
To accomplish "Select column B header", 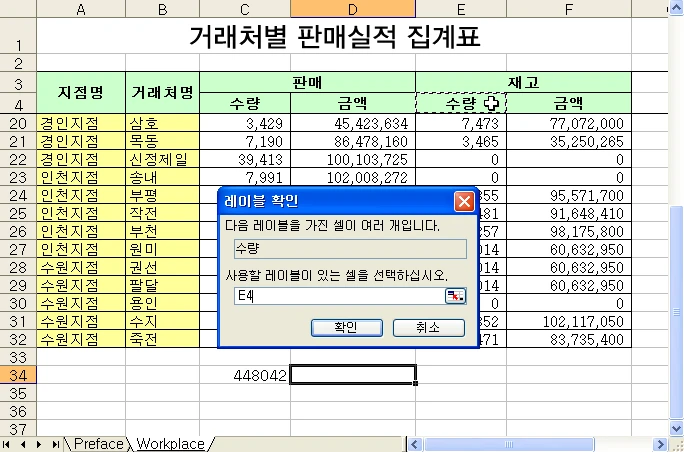I will [x=163, y=9].
